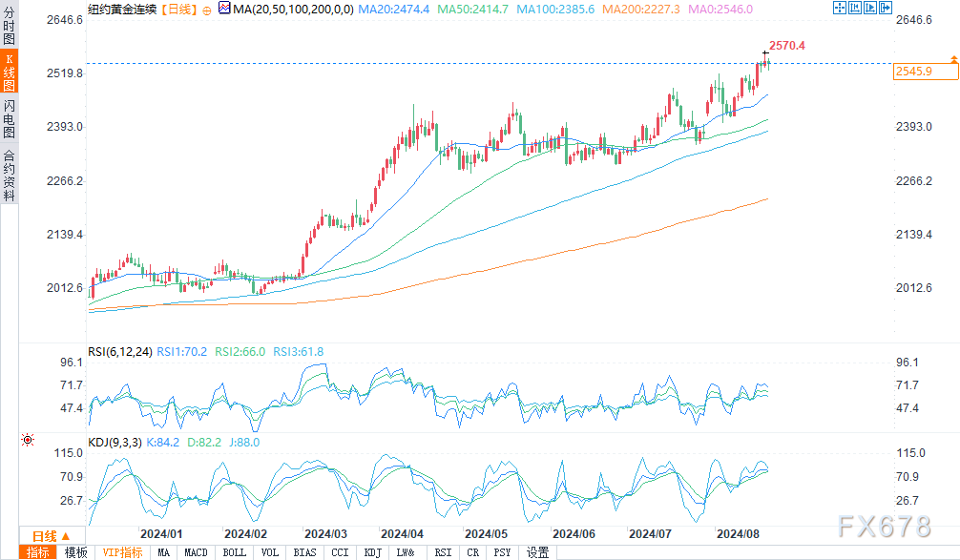Open the 合约资料 side tab

pyautogui.click(x=10, y=175)
